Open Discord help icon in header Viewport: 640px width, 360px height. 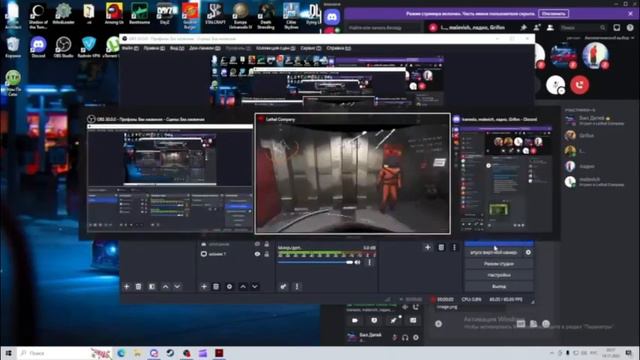(x=630, y=28)
